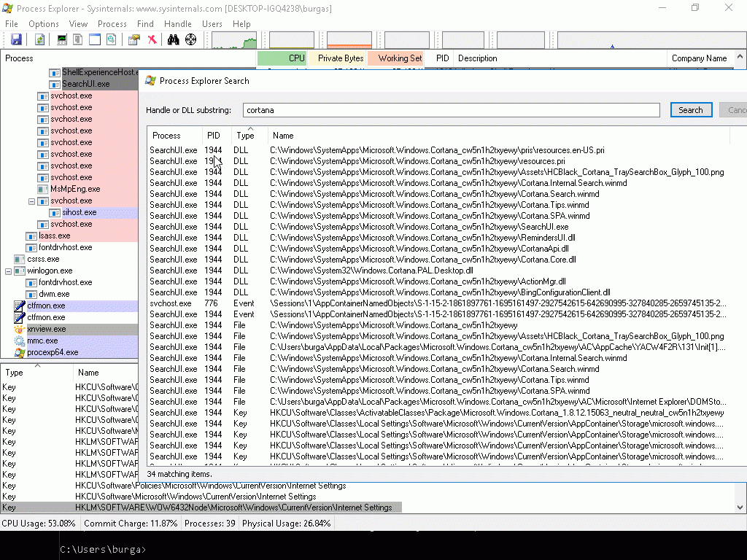Open the System Information toolbar icon
The image size is (747, 560).
[x=62, y=39]
